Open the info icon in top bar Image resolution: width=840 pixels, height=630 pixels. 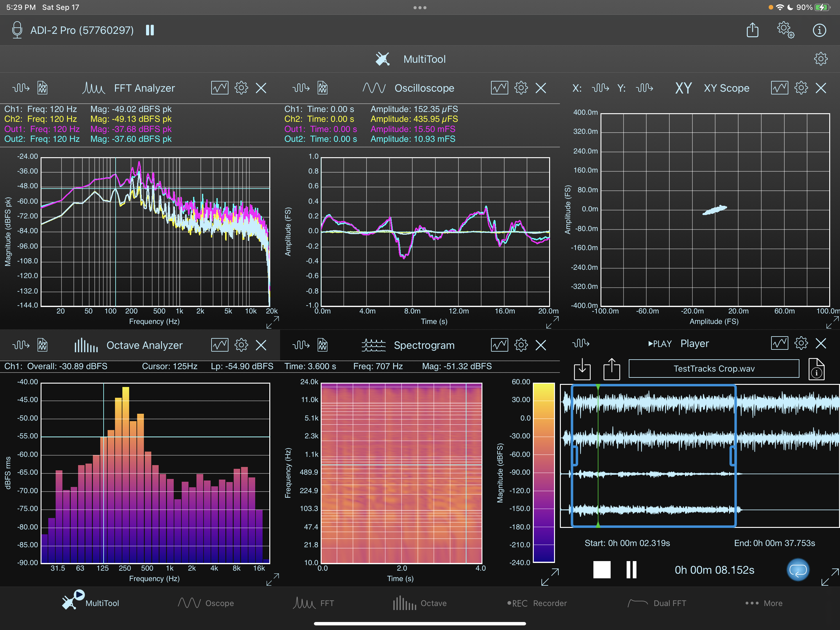[x=819, y=30]
